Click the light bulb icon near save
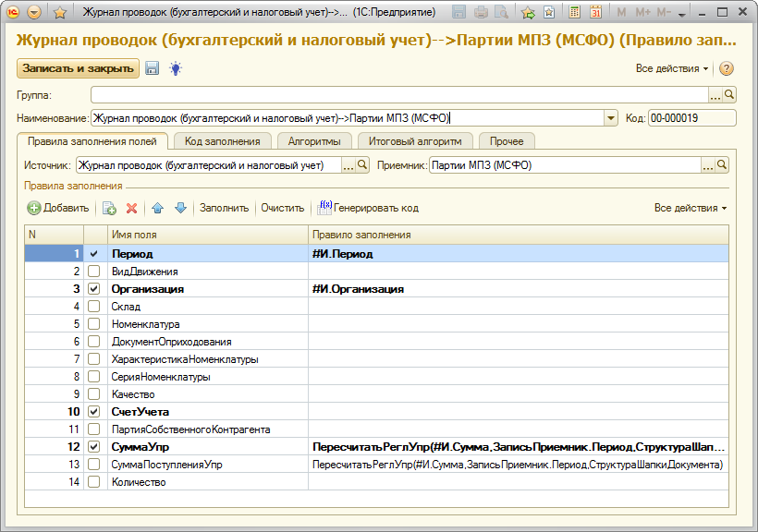This screenshot has height=532, width=758. 175,69
